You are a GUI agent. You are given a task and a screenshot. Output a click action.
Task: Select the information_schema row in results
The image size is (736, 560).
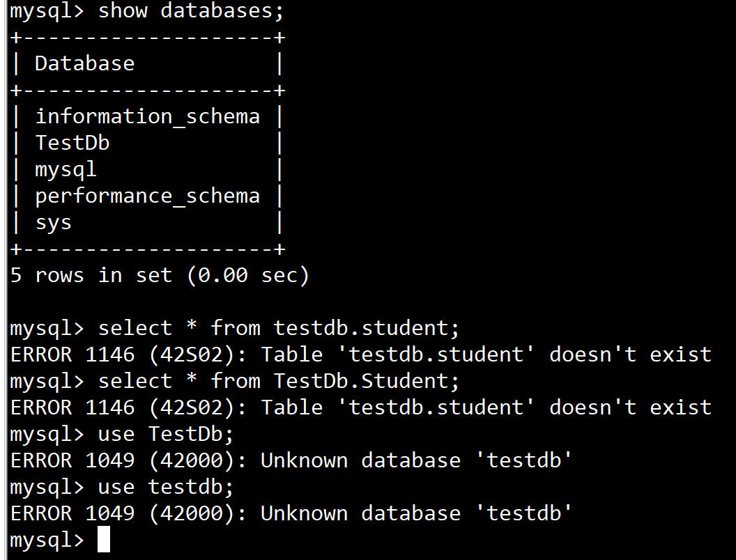[147, 116]
